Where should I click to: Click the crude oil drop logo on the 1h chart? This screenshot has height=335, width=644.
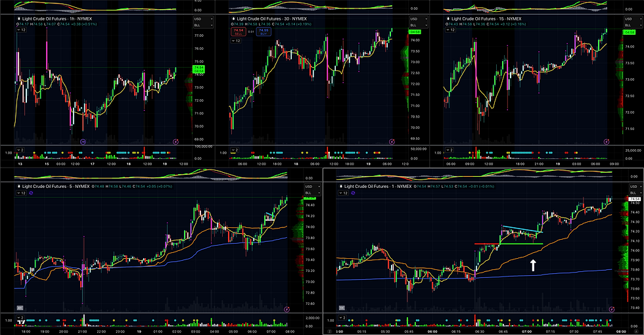pos(18,19)
